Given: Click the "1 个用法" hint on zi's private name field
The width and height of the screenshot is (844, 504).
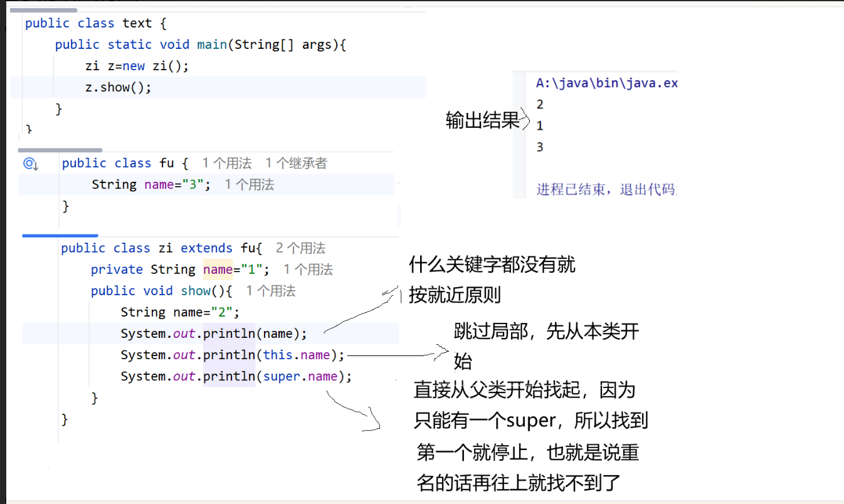Looking at the screenshot, I should 308,269.
